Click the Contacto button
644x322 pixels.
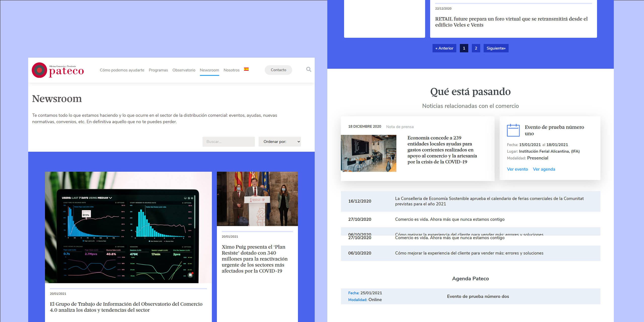278,70
